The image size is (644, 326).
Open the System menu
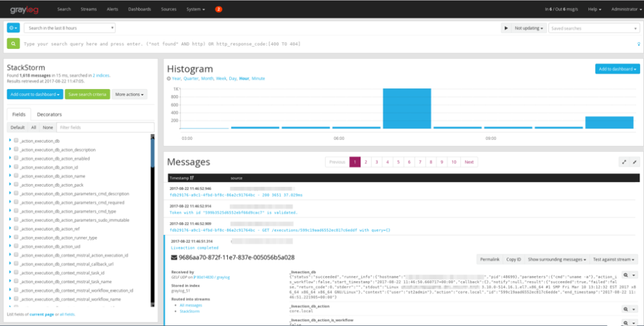point(196,9)
